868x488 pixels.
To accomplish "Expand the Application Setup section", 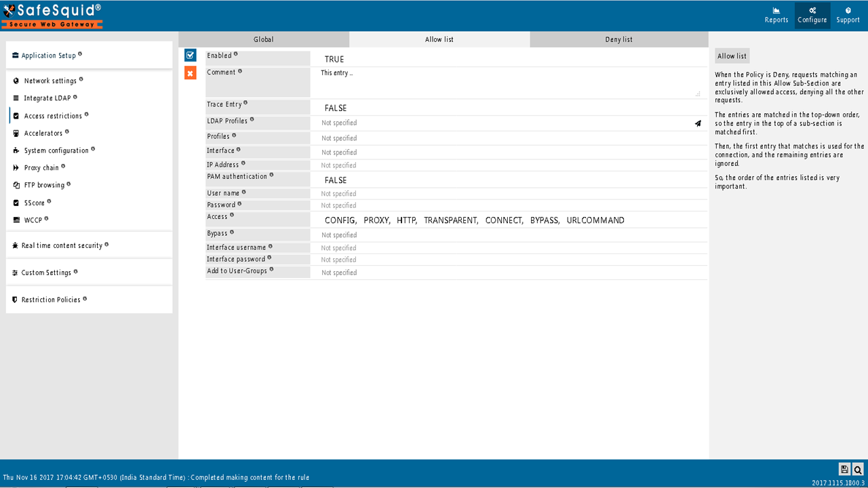I will [x=89, y=55].
